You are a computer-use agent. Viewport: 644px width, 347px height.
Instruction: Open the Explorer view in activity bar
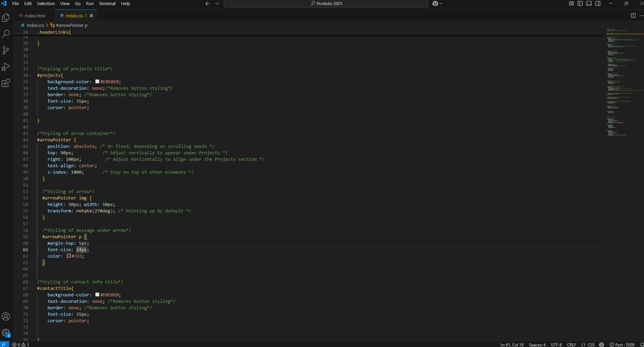point(6,18)
